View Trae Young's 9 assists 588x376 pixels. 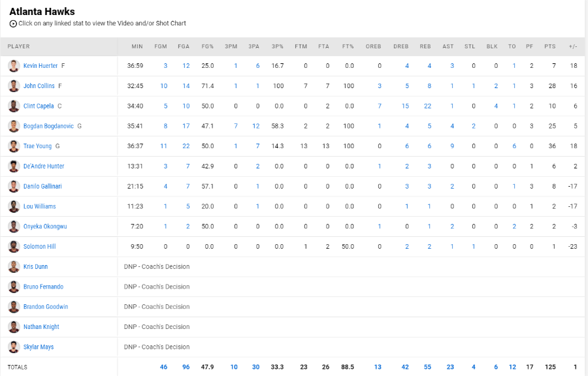point(452,146)
